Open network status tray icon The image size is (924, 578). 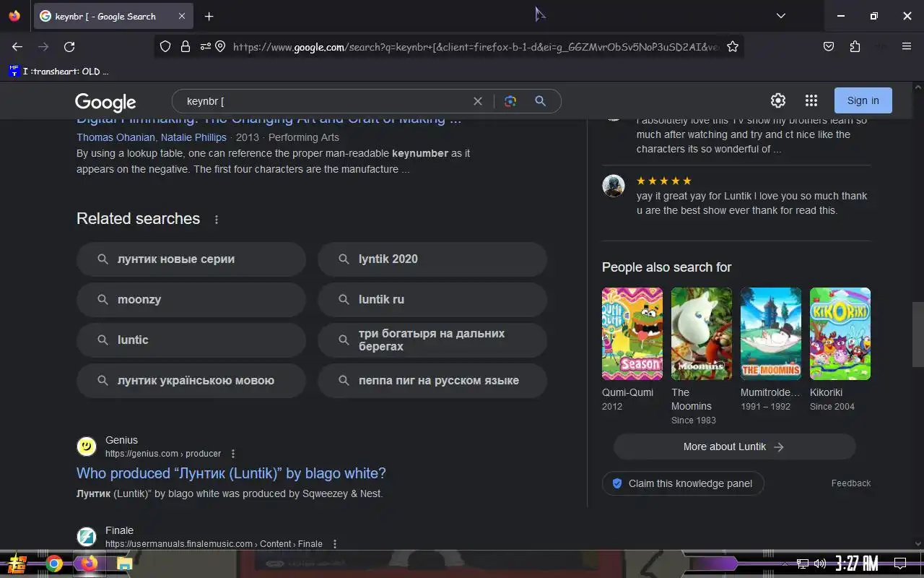(802, 564)
